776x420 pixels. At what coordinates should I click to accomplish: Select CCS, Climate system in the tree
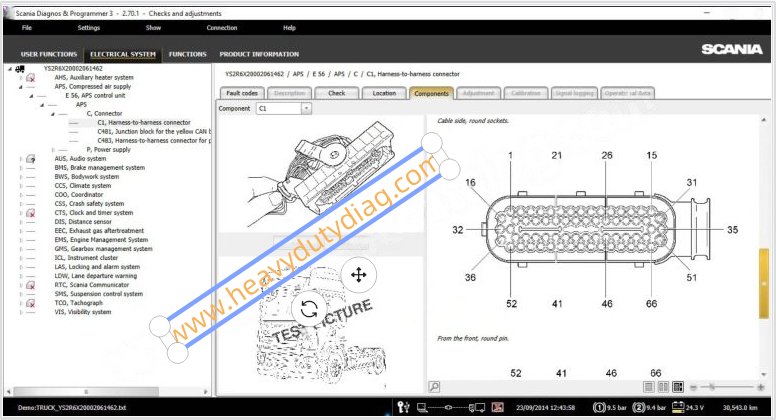pos(83,186)
